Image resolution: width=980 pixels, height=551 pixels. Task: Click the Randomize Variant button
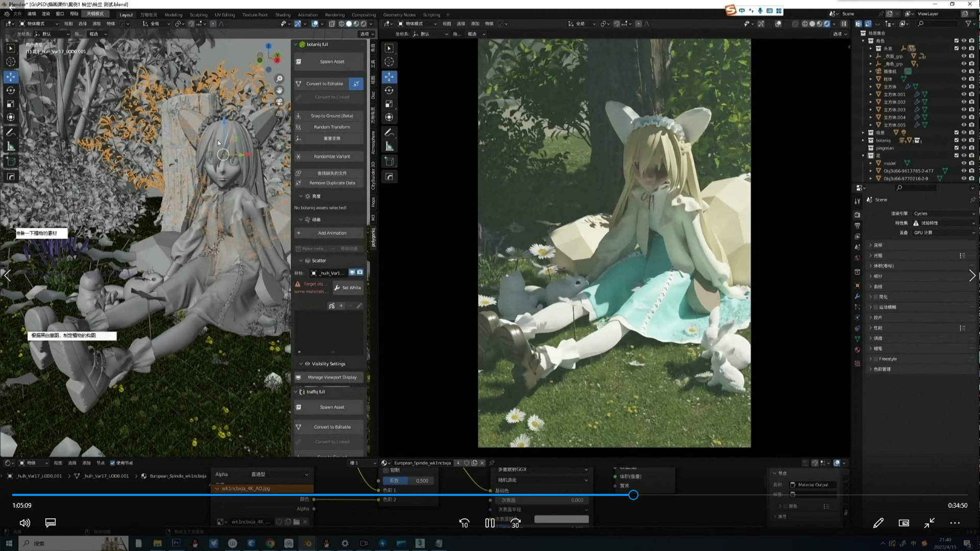coord(329,157)
